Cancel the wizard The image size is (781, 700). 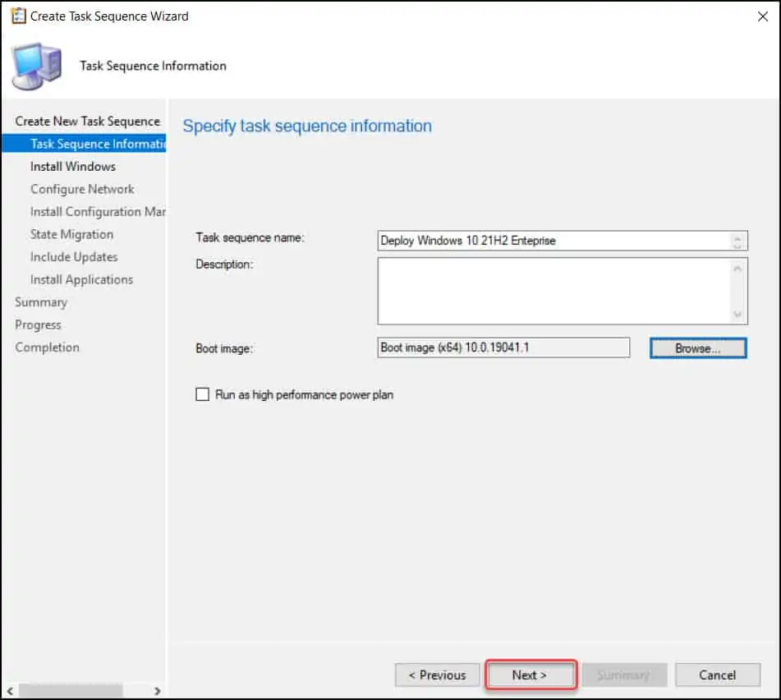click(x=717, y=675)
